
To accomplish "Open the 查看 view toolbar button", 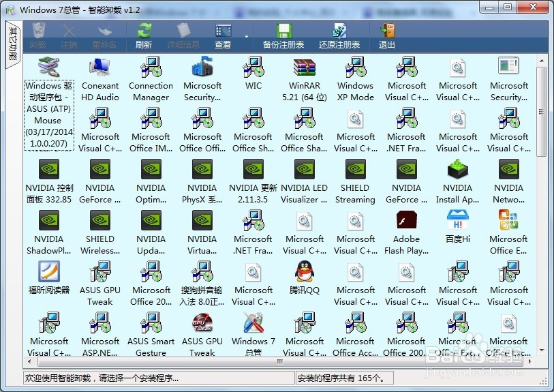I will pos(223,36).
